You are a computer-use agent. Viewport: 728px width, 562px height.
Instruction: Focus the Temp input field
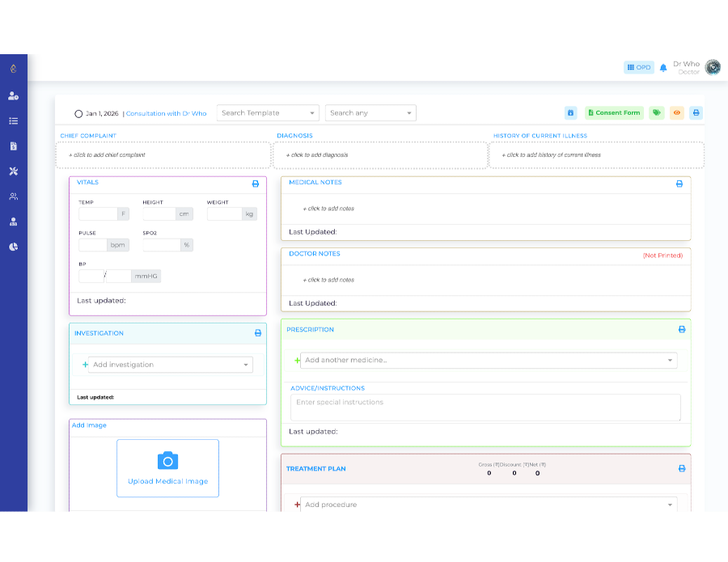pos(98,214)
